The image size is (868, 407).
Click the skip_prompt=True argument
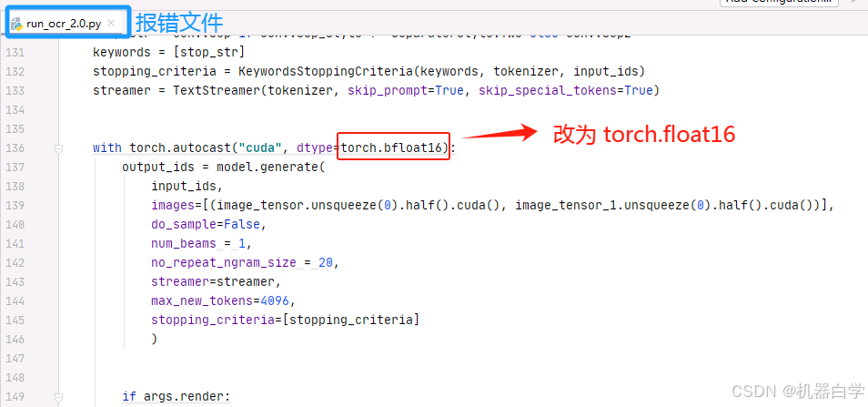pyautogui.click(x=406, y=91)
